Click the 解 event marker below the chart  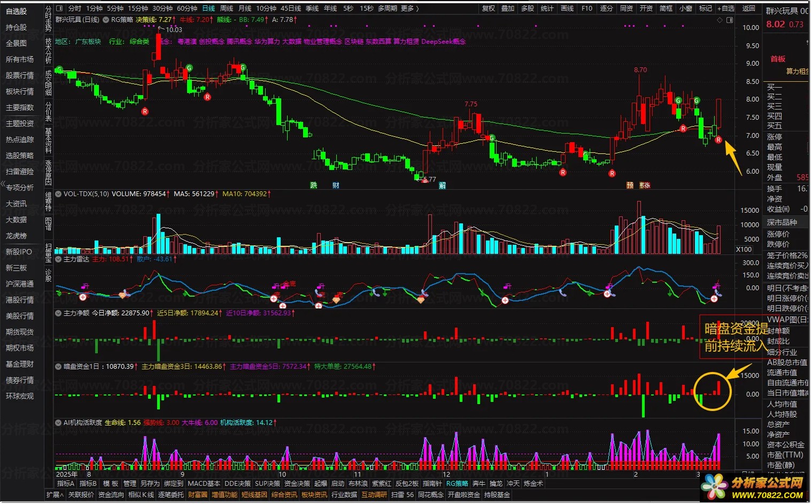coord(443,185)
